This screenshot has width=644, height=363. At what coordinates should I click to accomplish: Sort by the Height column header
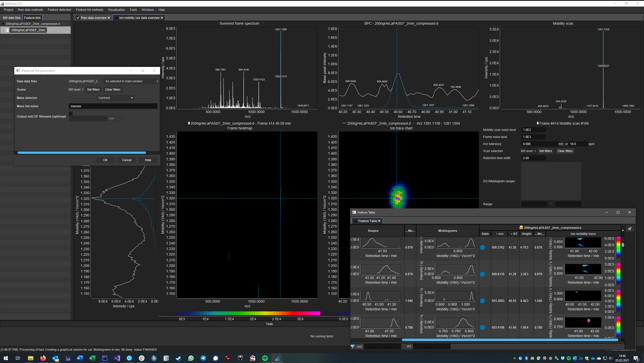point(526,234)
